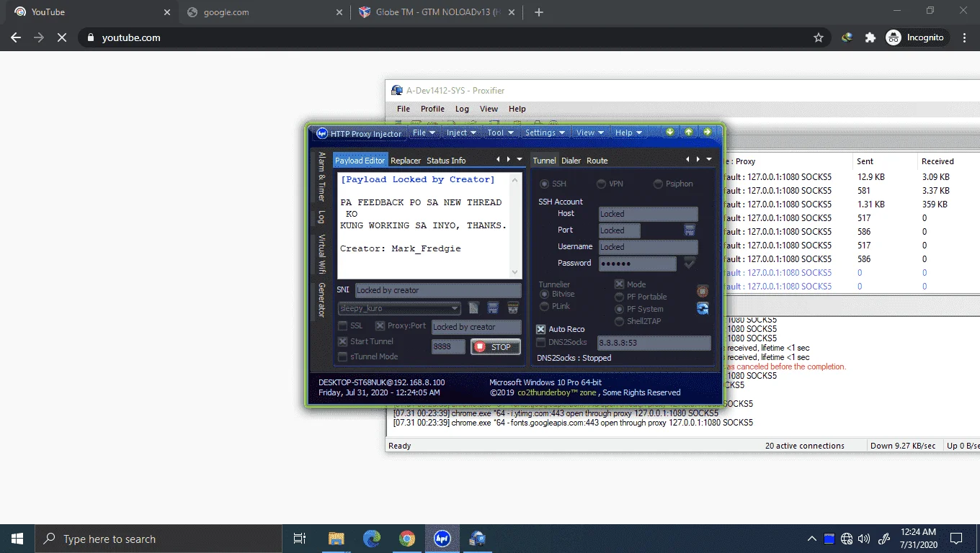This screenshot has width=980, height=553.
Task: Click the save icon beside the SSH Port field
Action: 690,230
